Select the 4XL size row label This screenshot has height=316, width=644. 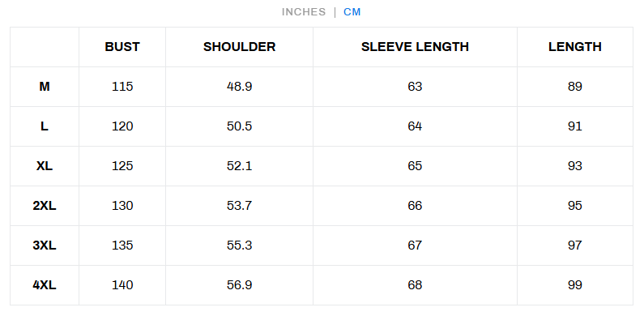(x=45, y=284)
